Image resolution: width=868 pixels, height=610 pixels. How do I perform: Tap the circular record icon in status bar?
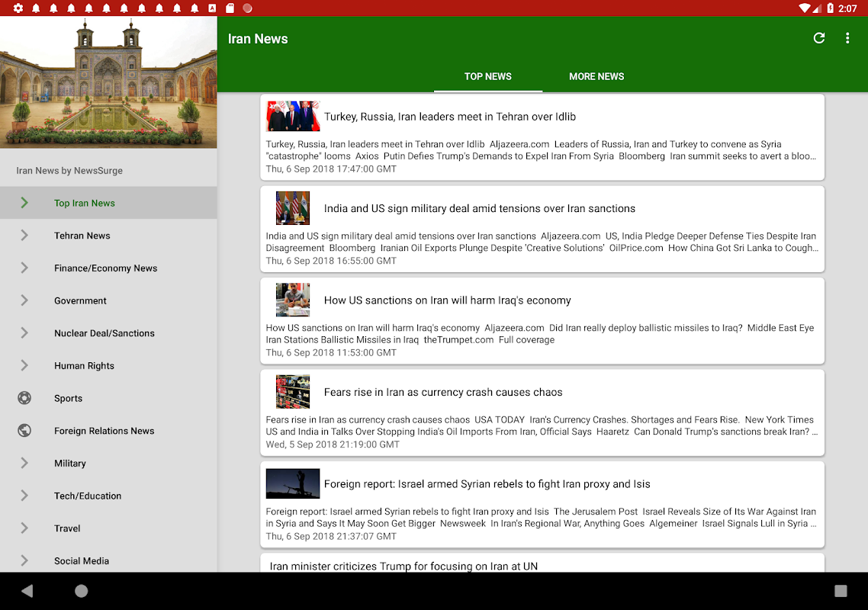(x=247, y=8)
